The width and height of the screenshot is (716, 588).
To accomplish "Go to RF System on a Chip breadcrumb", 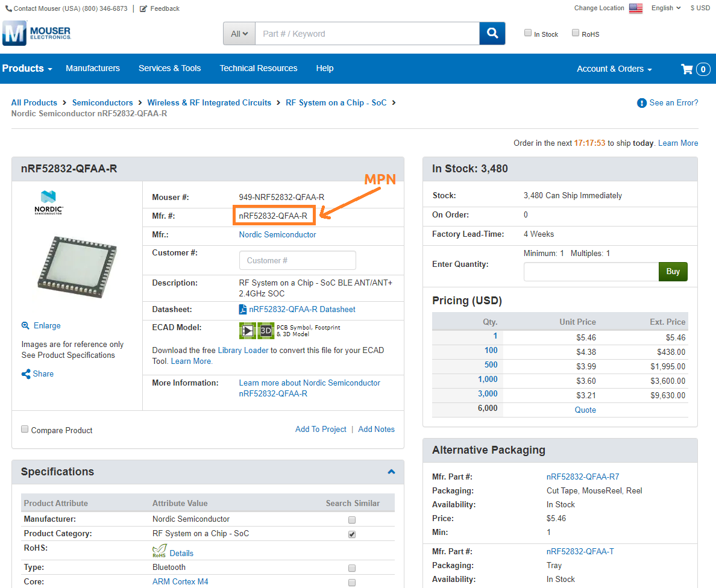I will pyautogui.click(x=336, y=102).
